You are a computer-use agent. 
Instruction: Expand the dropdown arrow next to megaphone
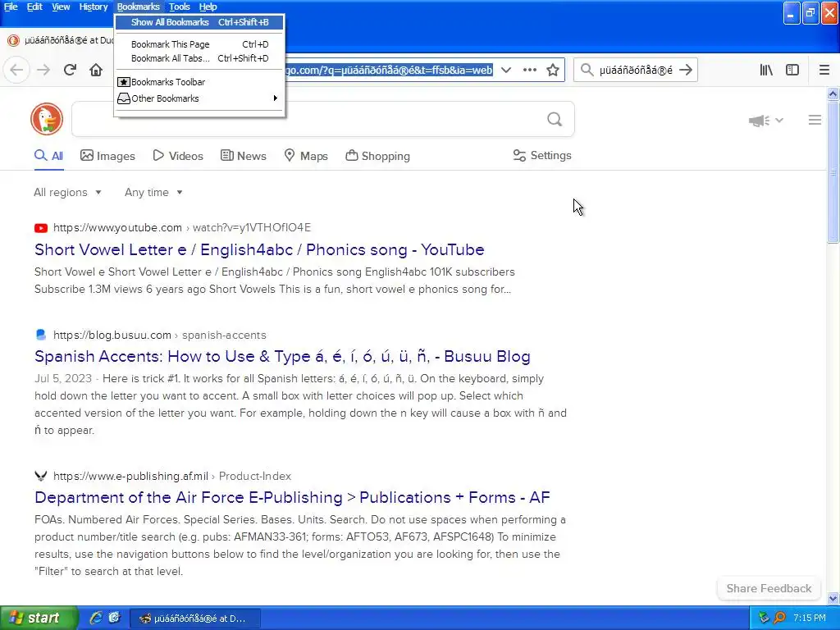779,121
